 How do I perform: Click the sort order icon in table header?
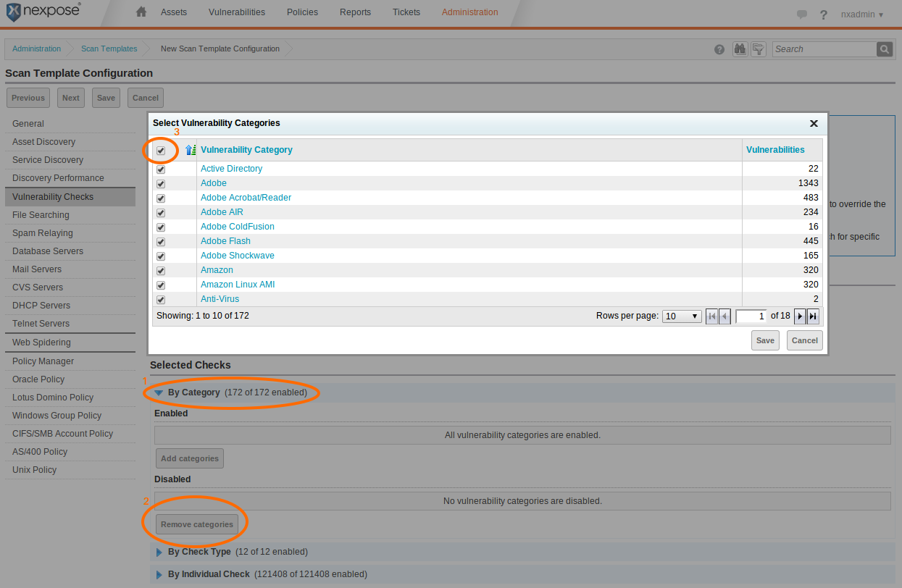point(191,150)
